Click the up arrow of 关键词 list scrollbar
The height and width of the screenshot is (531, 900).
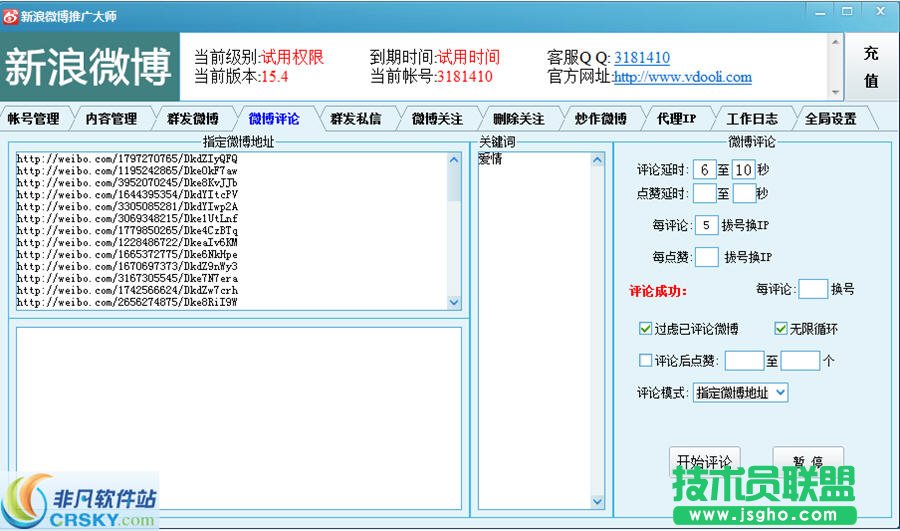[x=597, y=160]
